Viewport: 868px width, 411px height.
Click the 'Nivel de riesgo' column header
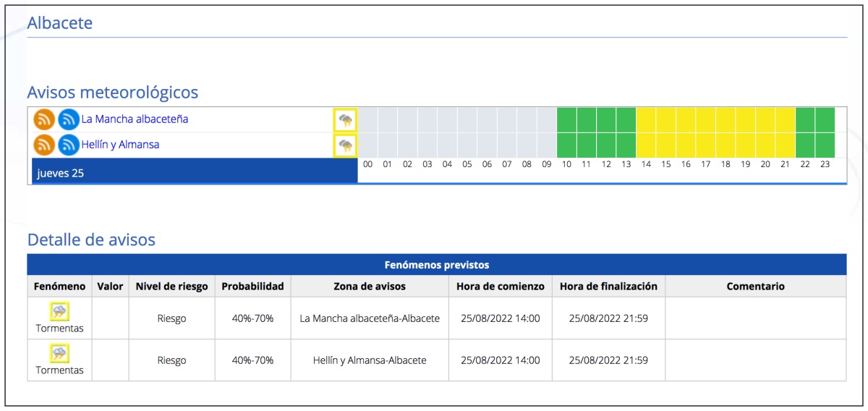pyautogui.click(x=171, y=287)
